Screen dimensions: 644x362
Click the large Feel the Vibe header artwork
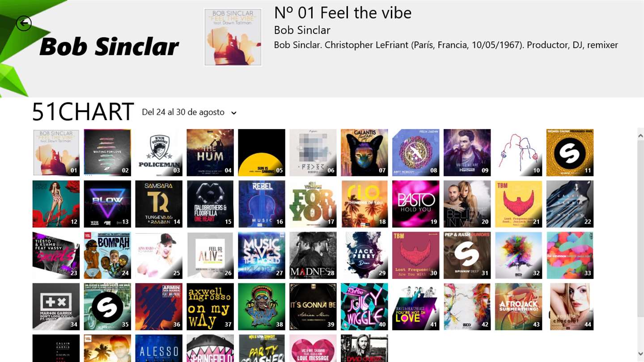(x=233, y=37)
